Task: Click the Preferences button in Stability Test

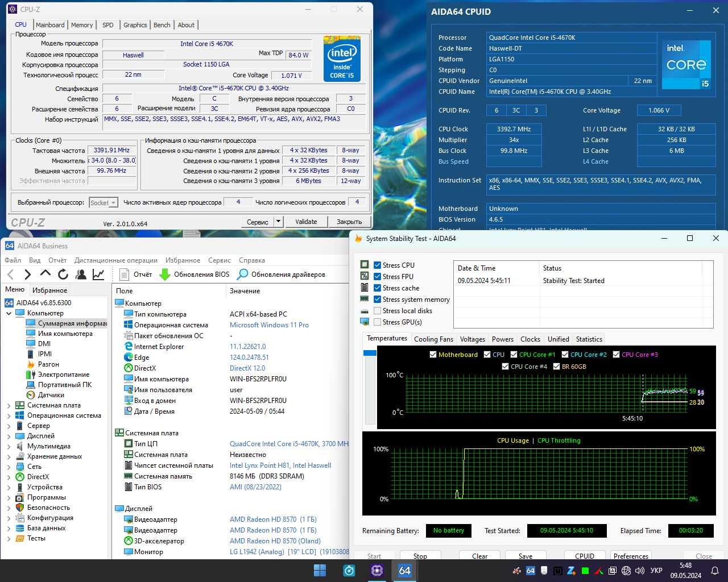Action: click(631, 556)
